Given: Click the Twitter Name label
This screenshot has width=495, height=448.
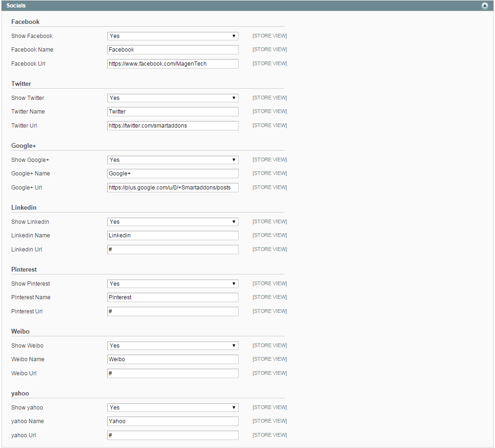Looking at the screenshot, I should pos(28,112).
